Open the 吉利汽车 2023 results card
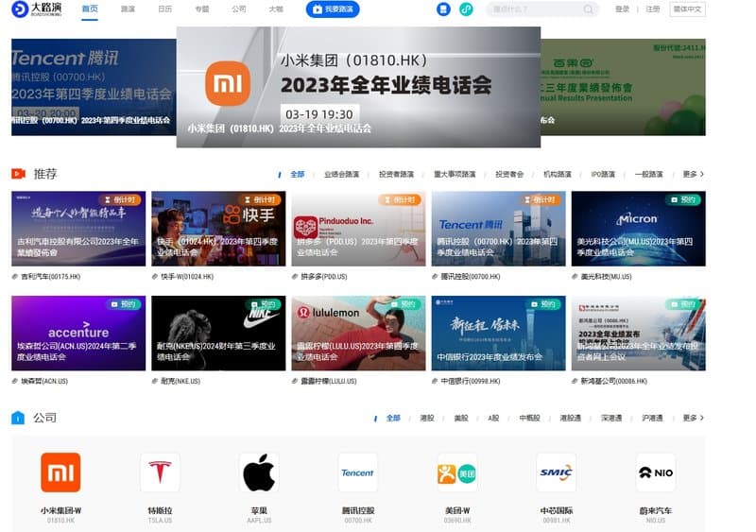The height and width of the screenshot is (532, 756). tap(78, 229)
